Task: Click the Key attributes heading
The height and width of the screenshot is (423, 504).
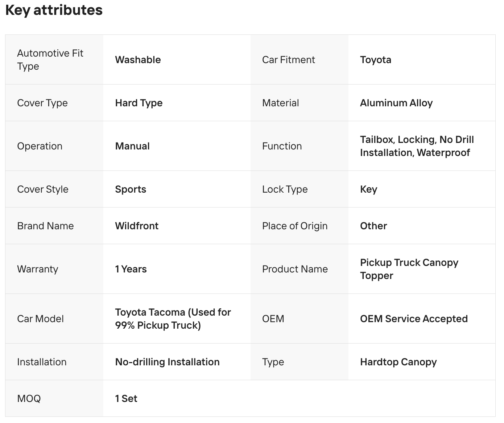Action: 54,10
